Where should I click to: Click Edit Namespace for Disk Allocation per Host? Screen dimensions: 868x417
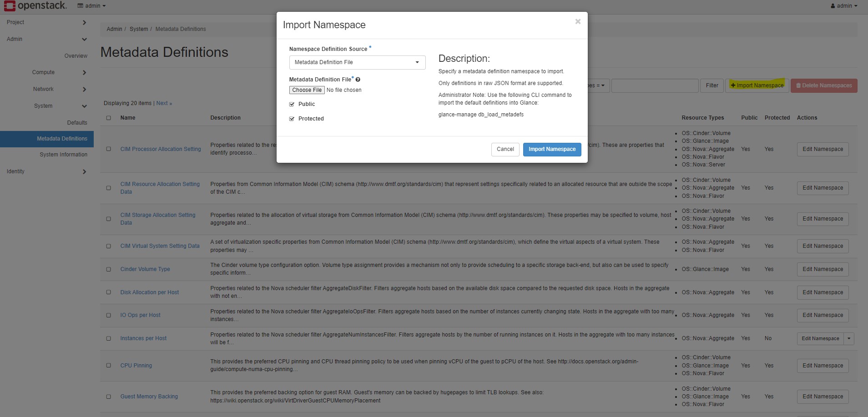tap(823, 292)
